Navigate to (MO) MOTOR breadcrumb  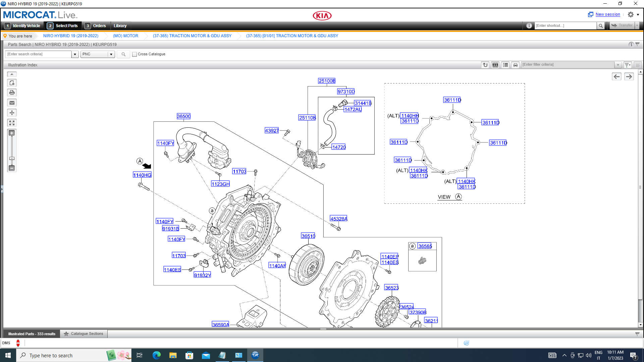(125, 36)
